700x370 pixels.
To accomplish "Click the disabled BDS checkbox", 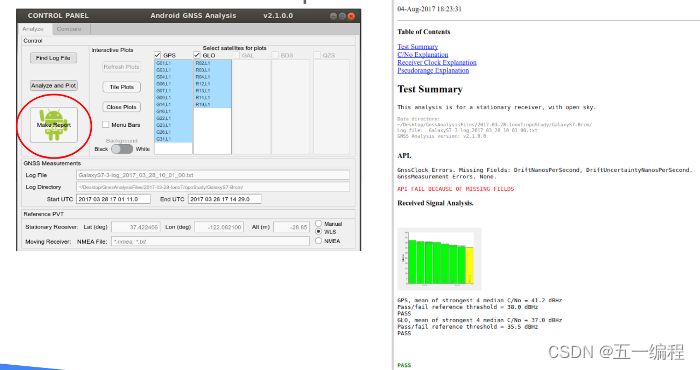I will tap(275, 55).
